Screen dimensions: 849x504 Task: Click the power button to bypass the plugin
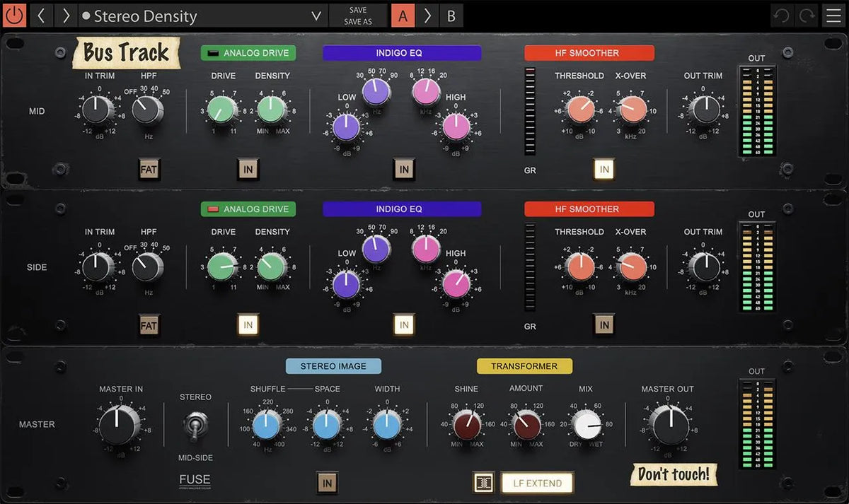click(13, 15)
